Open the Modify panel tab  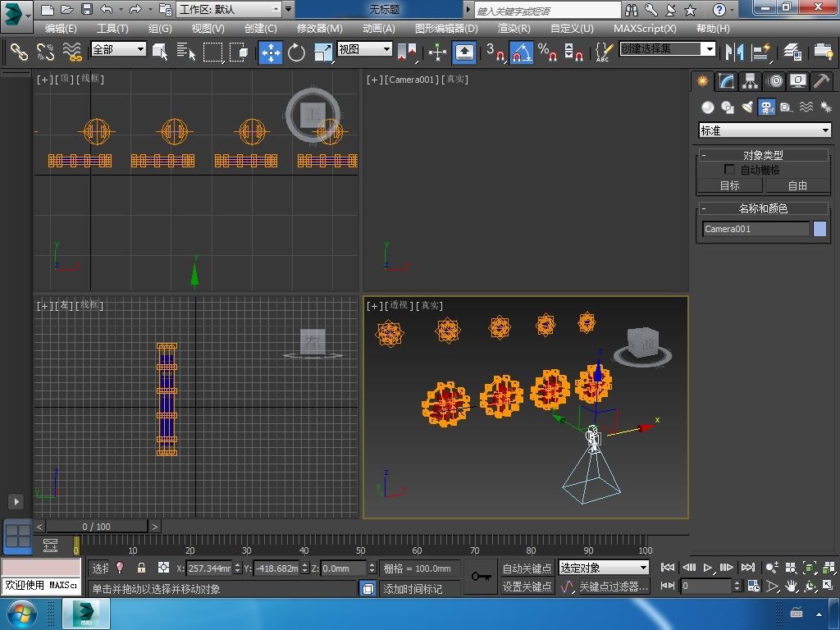pyautogui.click(x=726, y=81)
